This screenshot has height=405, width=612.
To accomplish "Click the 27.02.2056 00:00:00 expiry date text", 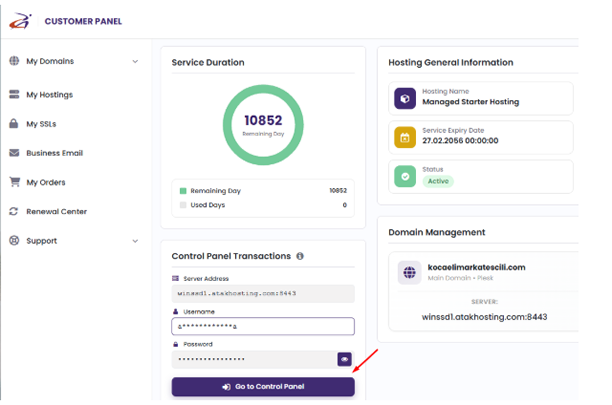I will coord(460,140).
